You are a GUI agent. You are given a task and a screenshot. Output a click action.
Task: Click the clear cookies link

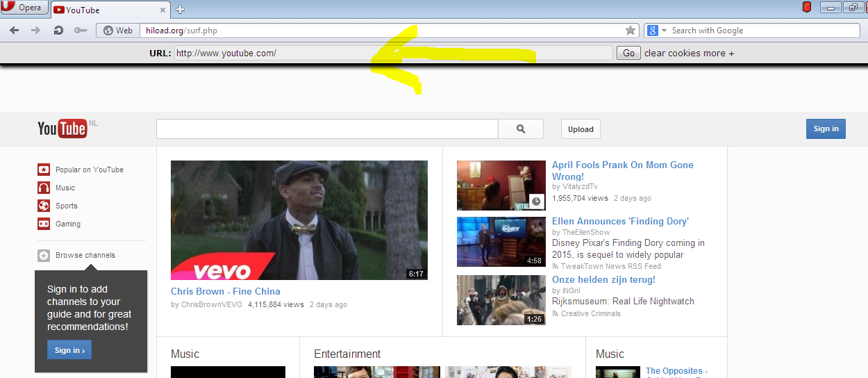point(672,53)
